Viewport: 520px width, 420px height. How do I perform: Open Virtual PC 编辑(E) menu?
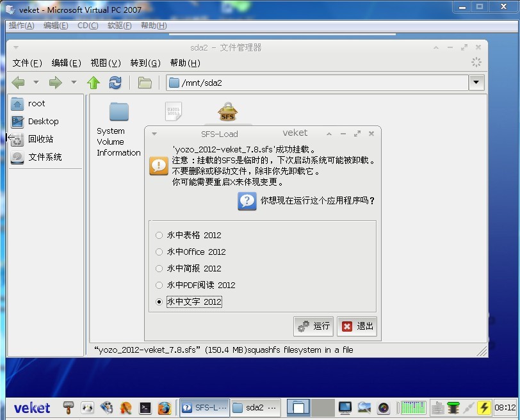pos(56,26)
